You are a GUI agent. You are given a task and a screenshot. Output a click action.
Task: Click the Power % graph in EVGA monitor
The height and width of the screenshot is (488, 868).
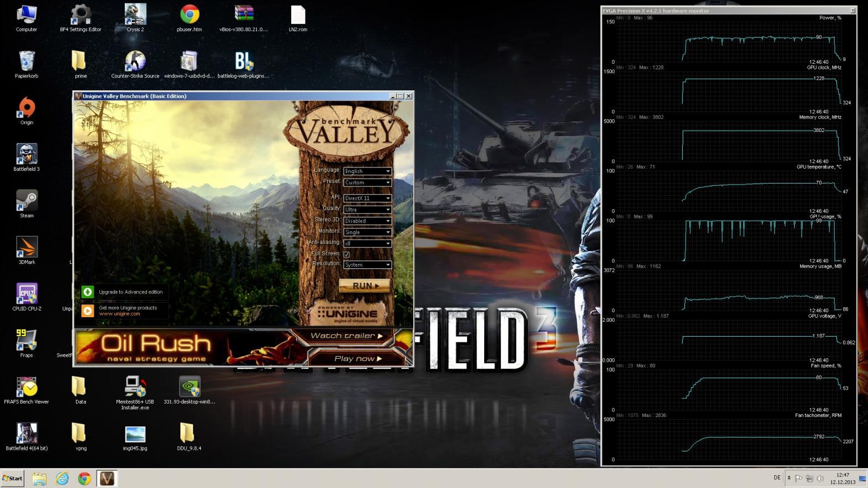729,41
